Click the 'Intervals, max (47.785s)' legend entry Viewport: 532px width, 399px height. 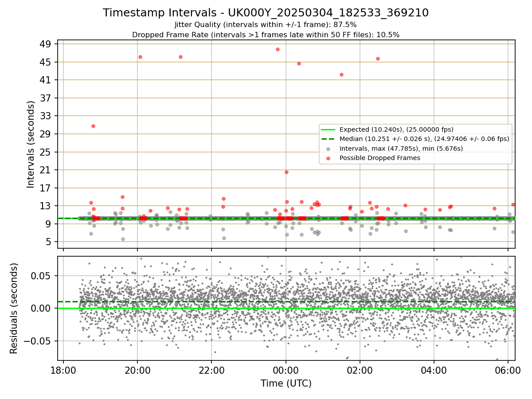[401, 149]
